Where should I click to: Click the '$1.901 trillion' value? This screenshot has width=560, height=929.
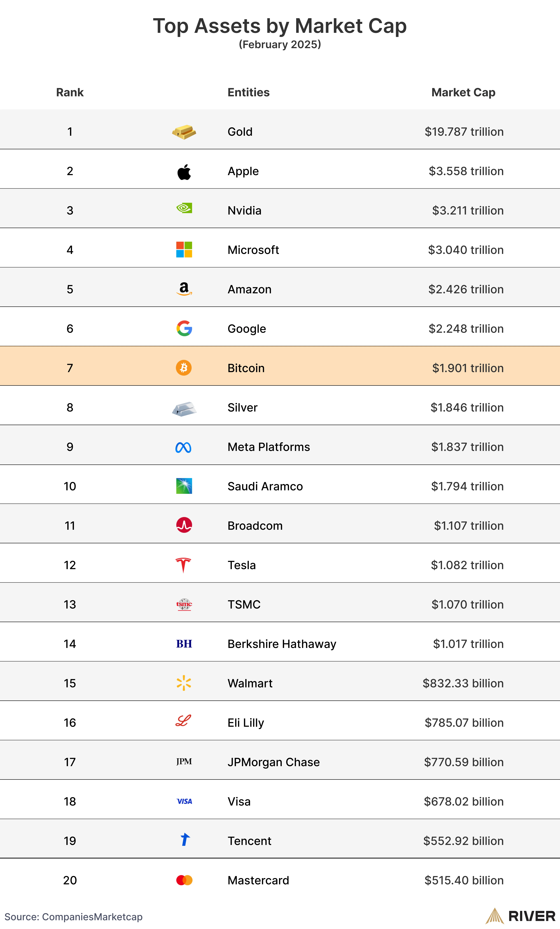pos(468,368)
